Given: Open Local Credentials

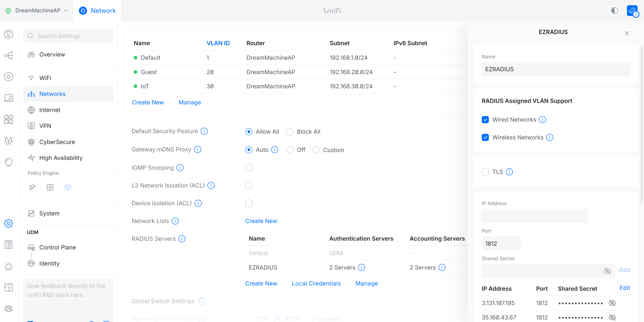Looking at the screenshot, I should click(x=316, y=283).
